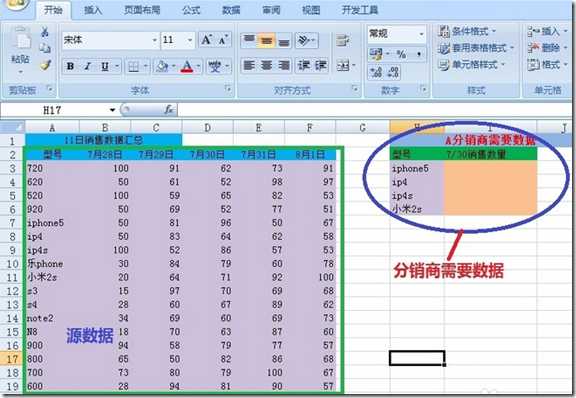Toggle align text left
The width and height of the screenshot is (576, 398).
point(249,66)
